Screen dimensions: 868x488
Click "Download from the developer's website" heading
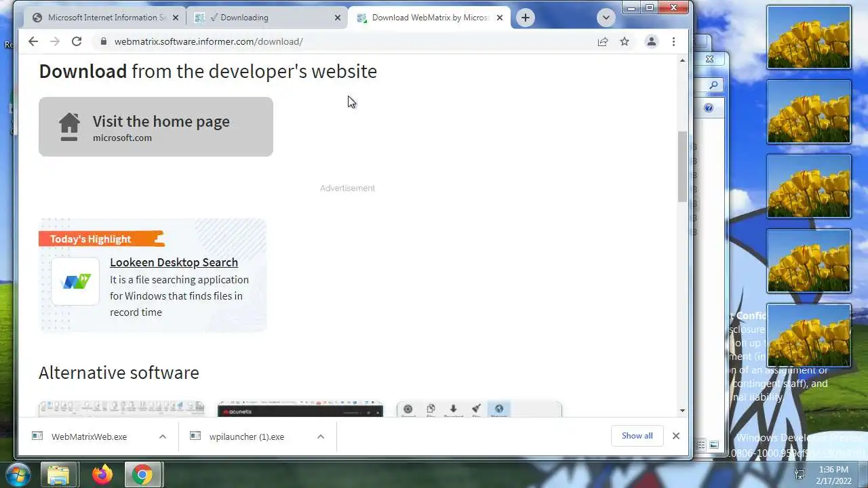(208, 71)
